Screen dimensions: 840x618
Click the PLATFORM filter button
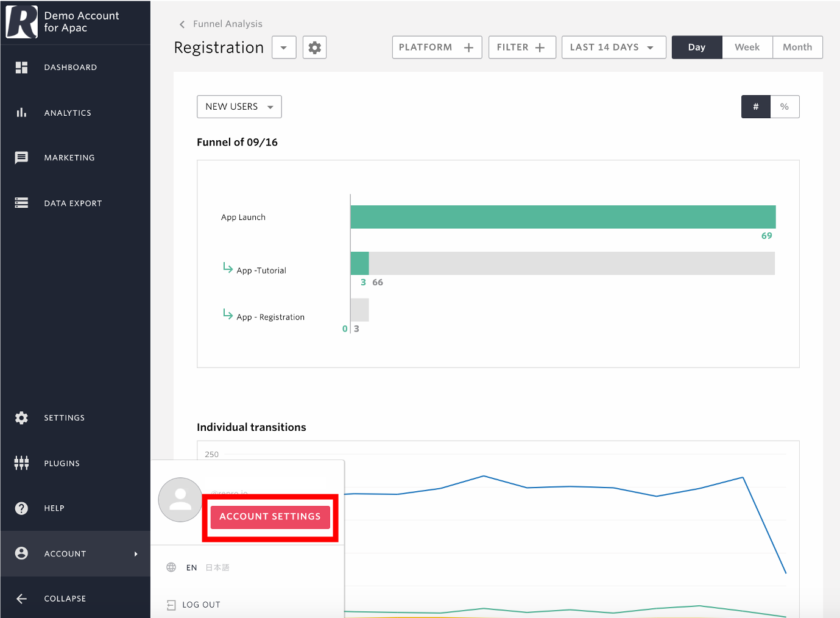(437, 47)
